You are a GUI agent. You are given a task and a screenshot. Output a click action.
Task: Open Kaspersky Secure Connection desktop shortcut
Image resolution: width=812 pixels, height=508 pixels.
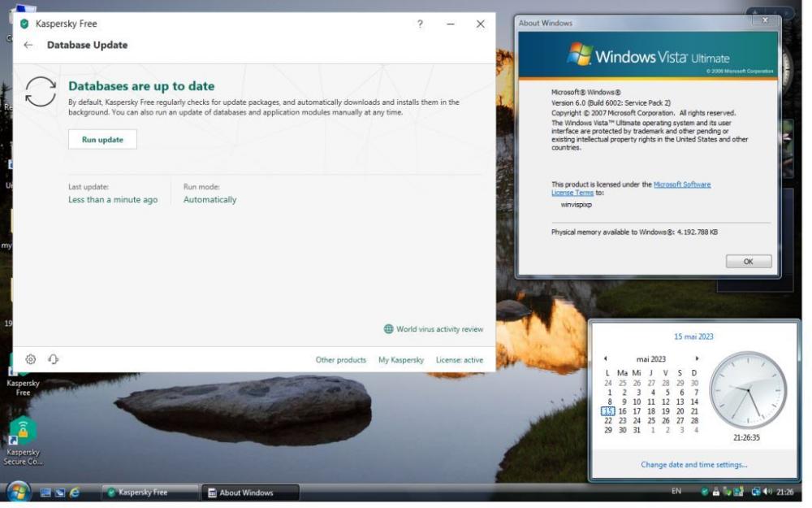(x=23, y=431)
